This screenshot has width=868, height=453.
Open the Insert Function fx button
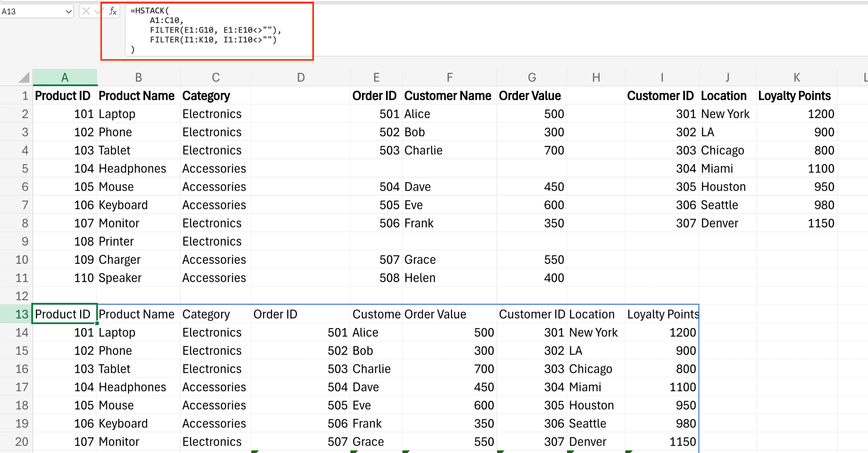click(x=113, y=11)
